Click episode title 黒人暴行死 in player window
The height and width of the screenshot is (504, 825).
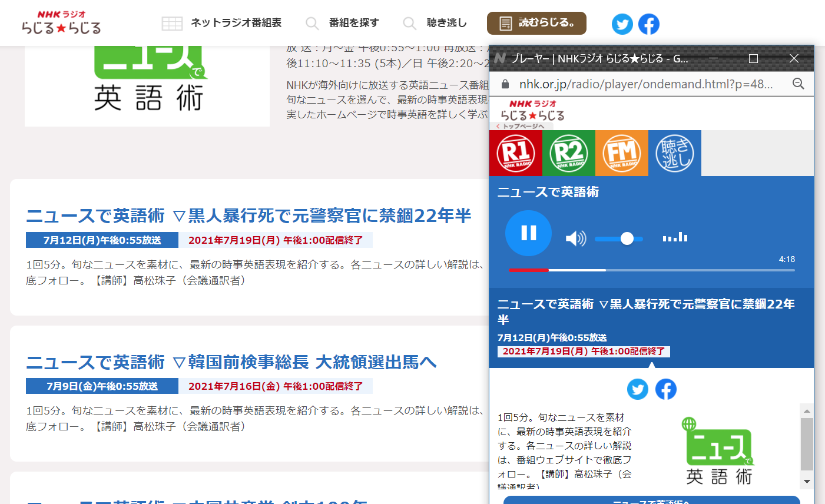646,311
